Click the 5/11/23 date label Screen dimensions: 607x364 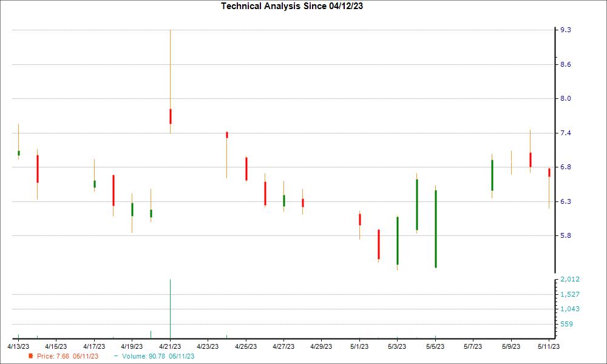coord(549,346)
